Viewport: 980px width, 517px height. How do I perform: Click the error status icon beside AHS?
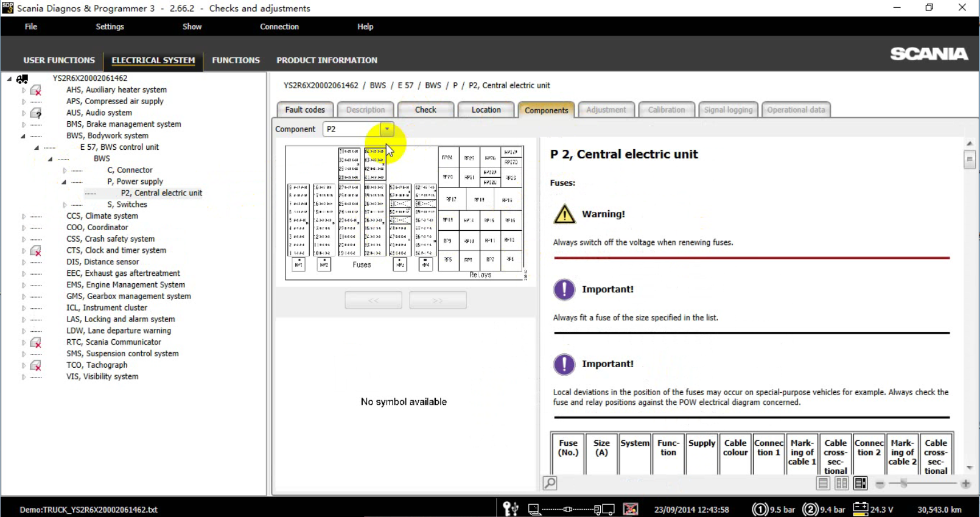coord(36,90)
